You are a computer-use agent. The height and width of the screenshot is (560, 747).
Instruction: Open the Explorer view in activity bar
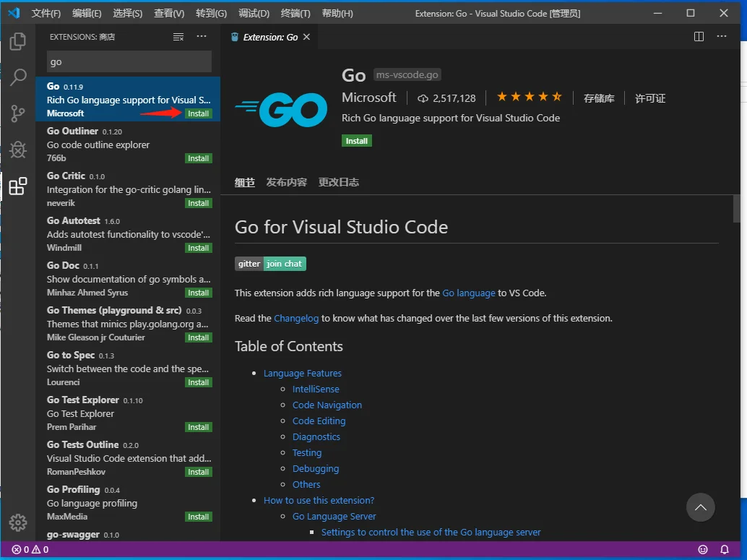(17, 41)
